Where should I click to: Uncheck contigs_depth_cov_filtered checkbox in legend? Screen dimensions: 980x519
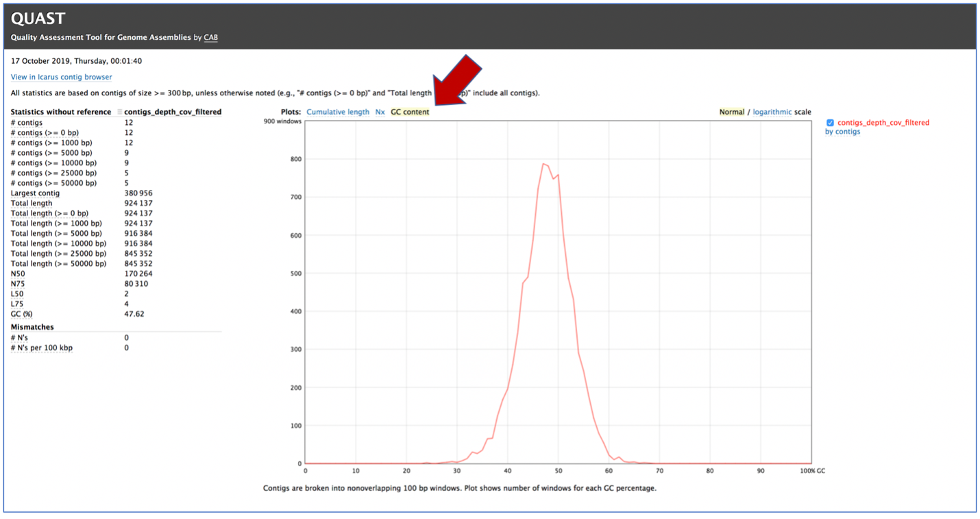pyautogui.click(x=830, y=123)
